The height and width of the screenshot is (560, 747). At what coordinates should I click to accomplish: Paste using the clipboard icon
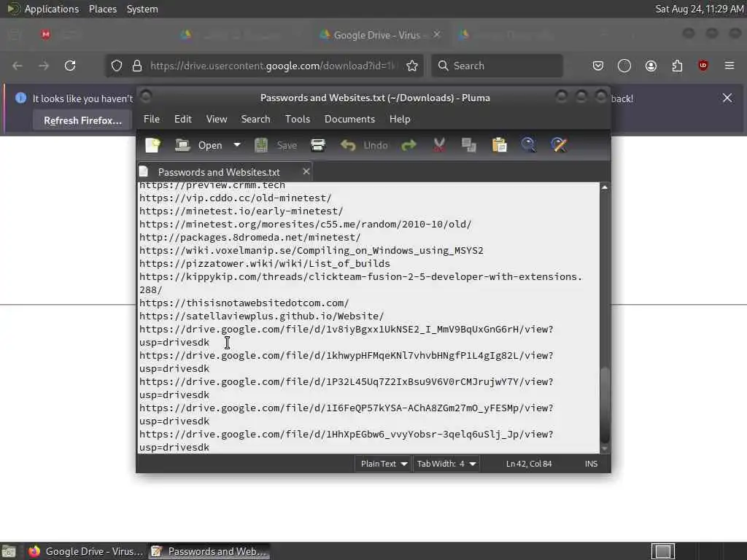[499, 145]
